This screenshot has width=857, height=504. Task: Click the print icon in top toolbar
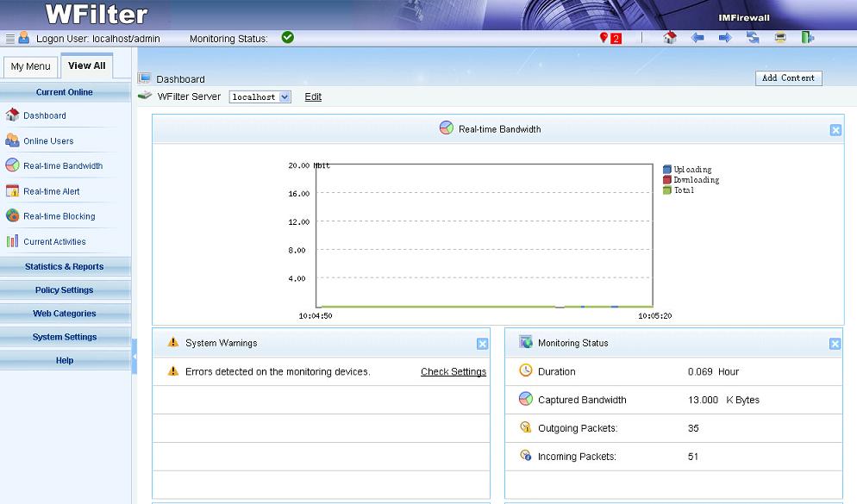click(780, 38)
